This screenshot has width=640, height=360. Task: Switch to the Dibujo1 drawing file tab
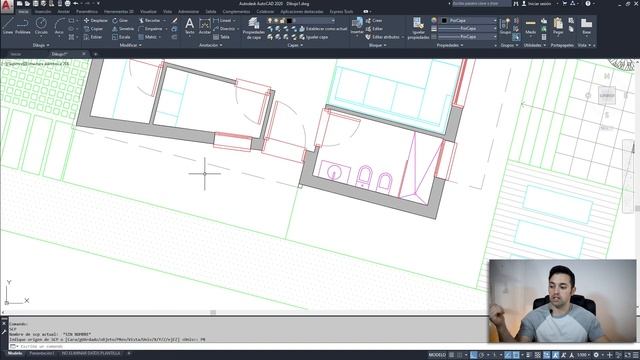coord(60,54)
